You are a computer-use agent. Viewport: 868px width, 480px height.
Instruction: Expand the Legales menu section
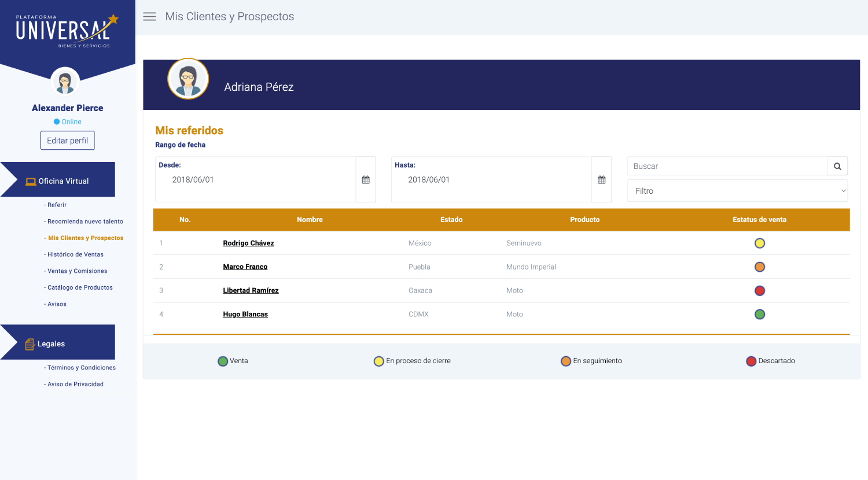pyautogui.click(x=58, y=342)
